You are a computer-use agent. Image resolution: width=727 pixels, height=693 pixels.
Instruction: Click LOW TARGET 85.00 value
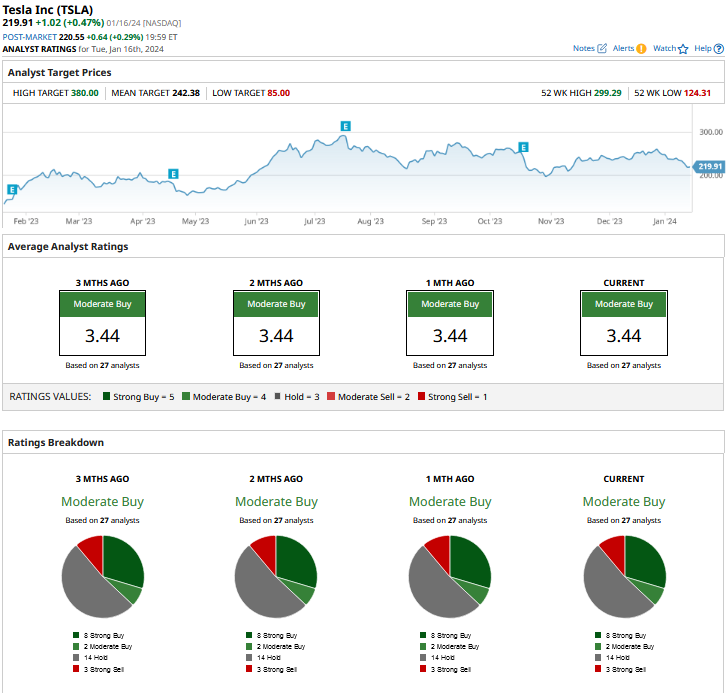(279, 93)
